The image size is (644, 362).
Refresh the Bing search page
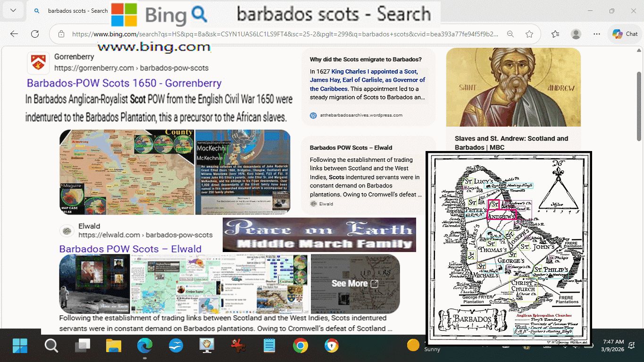coord(35,34)
